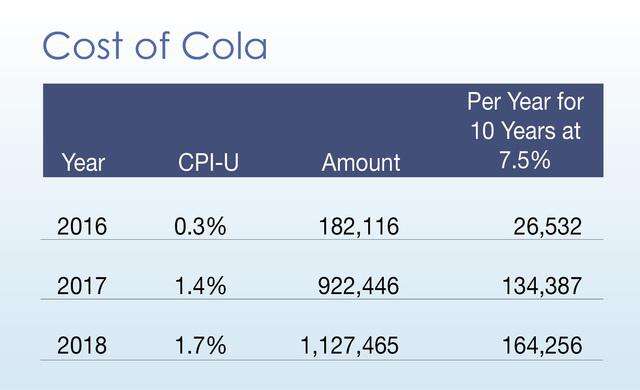Click the 0.3% CPI-U value
This screenshot has height=390, width=640.
[200, 226]
